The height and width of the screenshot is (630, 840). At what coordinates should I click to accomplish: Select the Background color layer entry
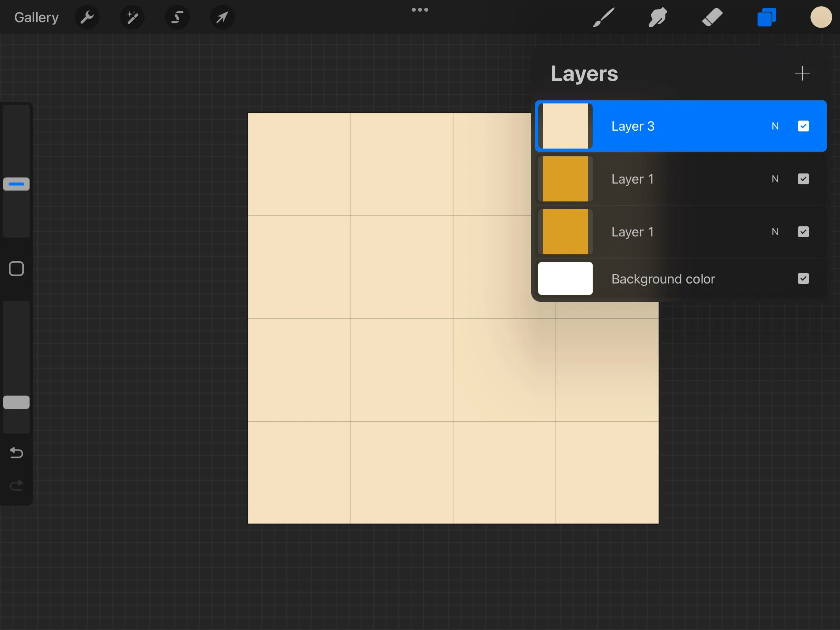click(x=663, y=278)
